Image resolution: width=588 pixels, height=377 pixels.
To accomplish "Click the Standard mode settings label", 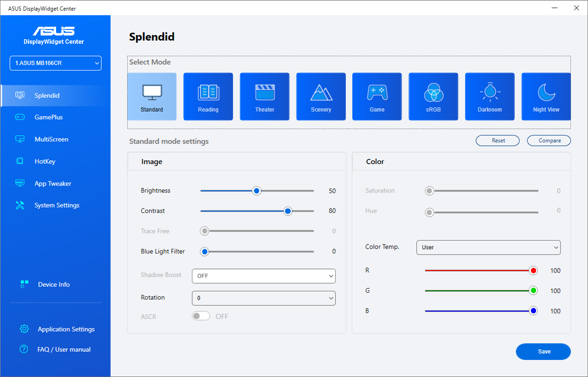I will pos(169,141).
